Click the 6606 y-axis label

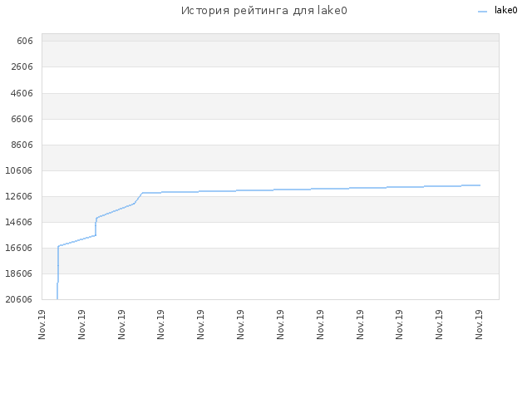22,119
